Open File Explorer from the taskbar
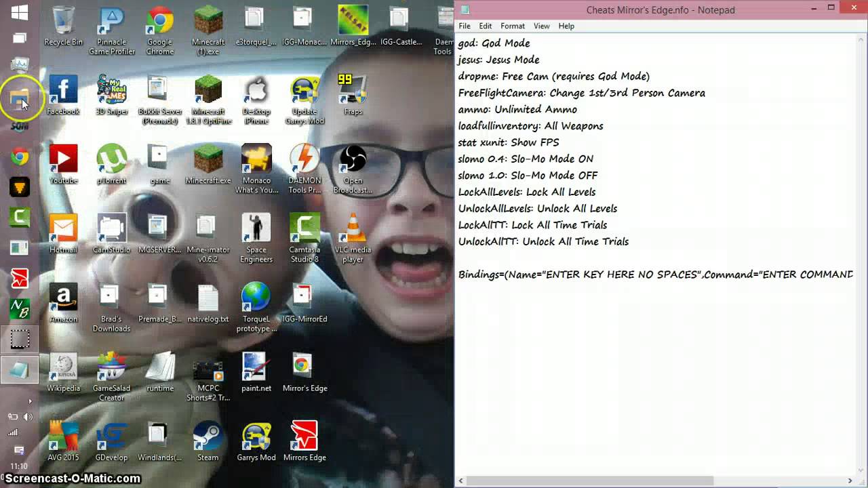 click(x=20, y=100)
